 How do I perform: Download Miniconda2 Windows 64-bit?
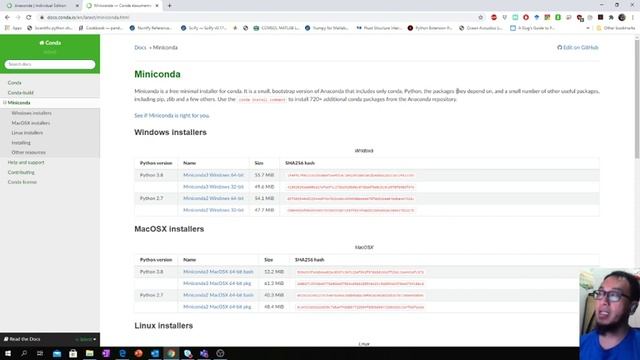[213, 198]
